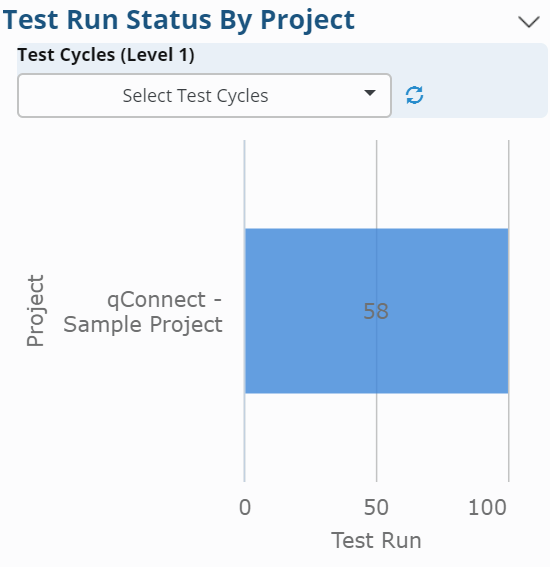
Task: Click the blue qConnect bar in chart
Action: pos(377,311)
